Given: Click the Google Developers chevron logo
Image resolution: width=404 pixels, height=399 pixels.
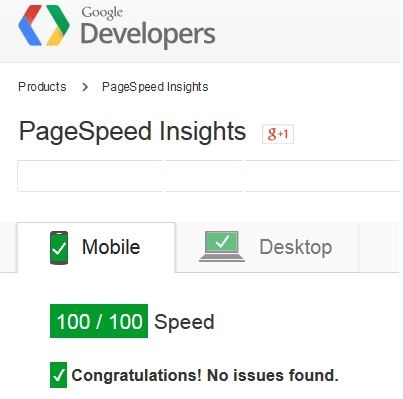Looking at the screenshot, I should [x=44, y=26].
